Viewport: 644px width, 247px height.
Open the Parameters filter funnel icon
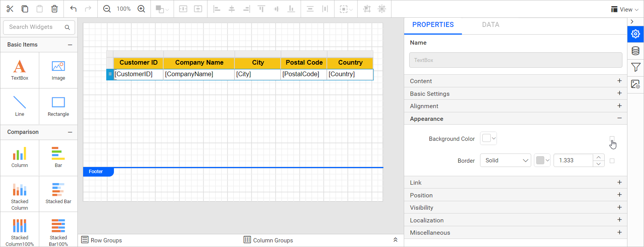pyautogui.click(x=636, y=67)
